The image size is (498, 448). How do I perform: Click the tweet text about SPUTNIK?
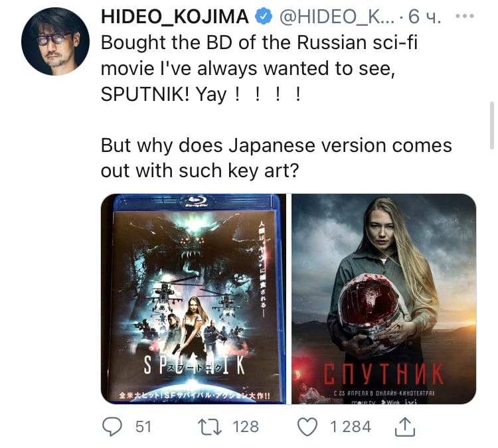tap(259, 68)
